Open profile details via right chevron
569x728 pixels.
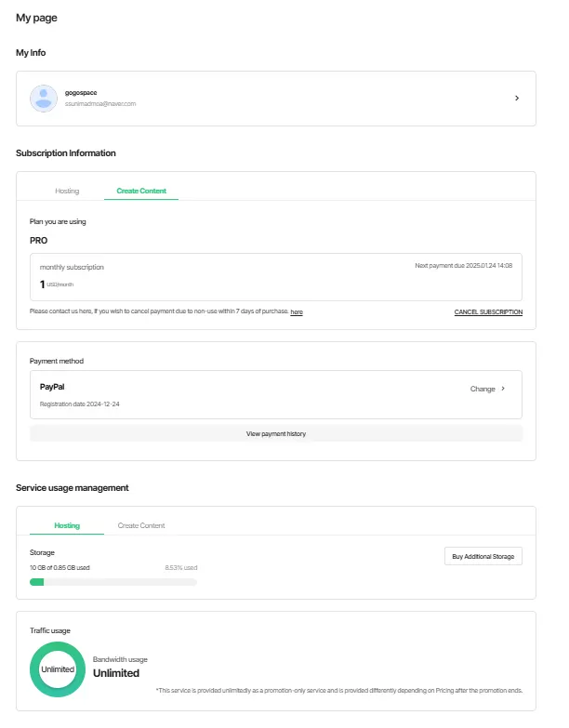coord(517,98)
